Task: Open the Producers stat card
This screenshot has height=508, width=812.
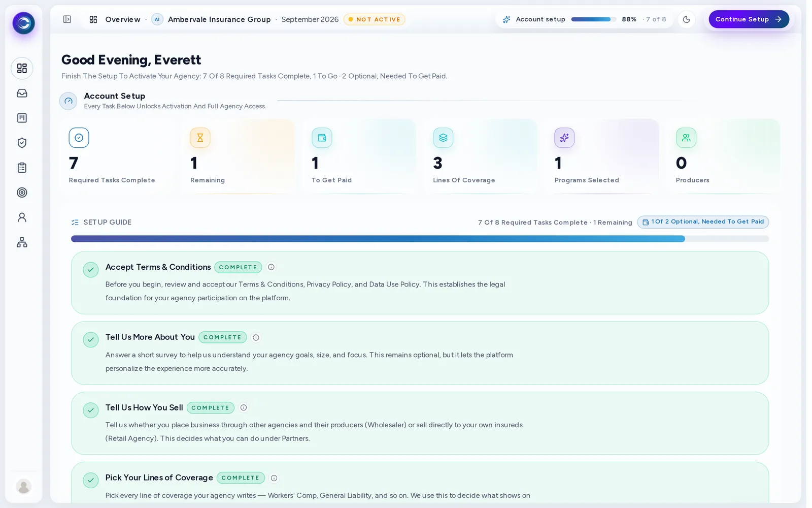Action: (723, 156)
